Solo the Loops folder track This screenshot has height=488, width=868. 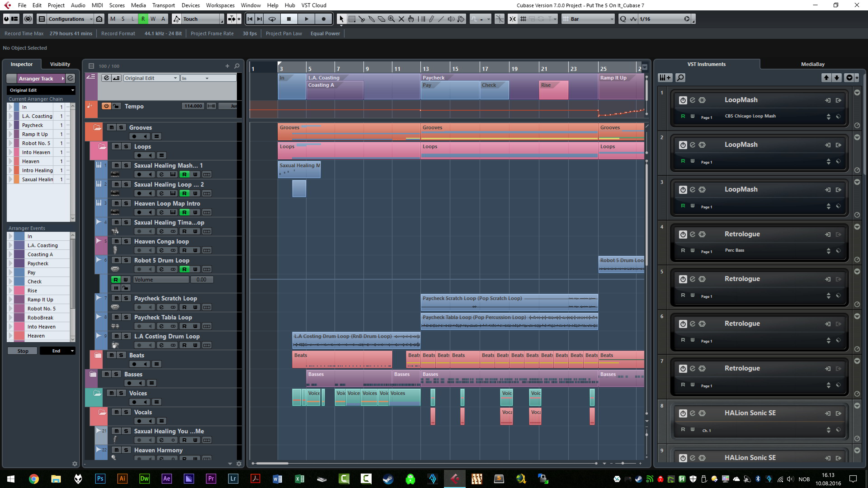(126, 146)
